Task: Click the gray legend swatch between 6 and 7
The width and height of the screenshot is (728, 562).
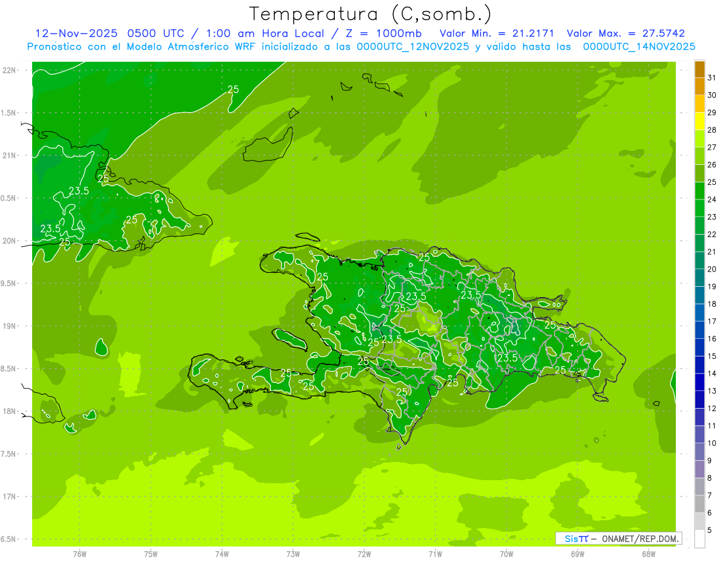Action: 699,504
